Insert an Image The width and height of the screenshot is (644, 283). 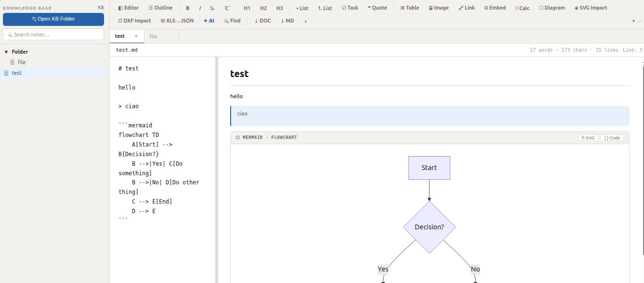tap(439, 8)
